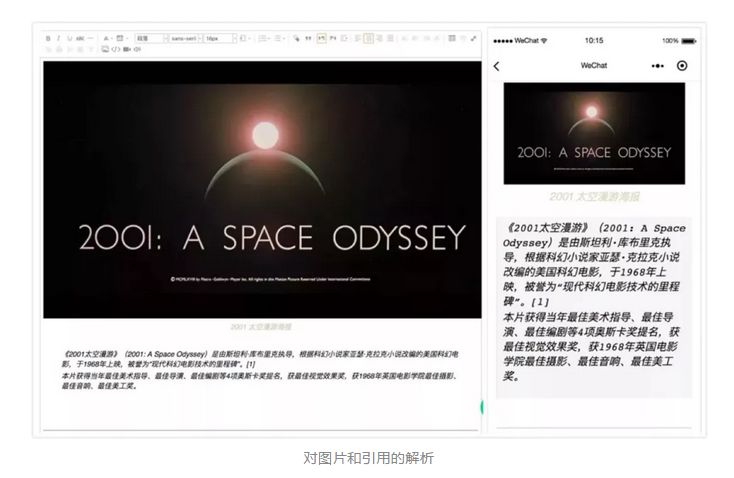
Task: Insert a horizontal rule line
Action: (x=90, y=38)
